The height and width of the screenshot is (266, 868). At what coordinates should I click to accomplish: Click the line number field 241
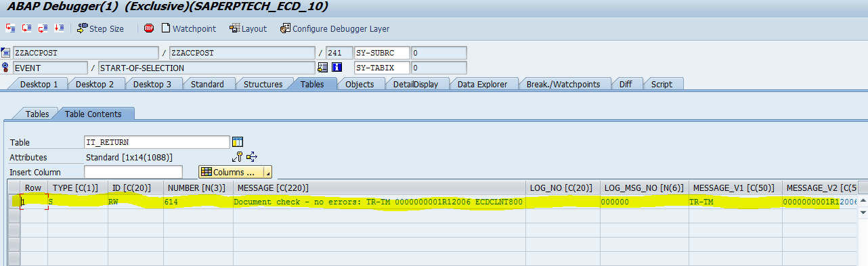(339, 53)
